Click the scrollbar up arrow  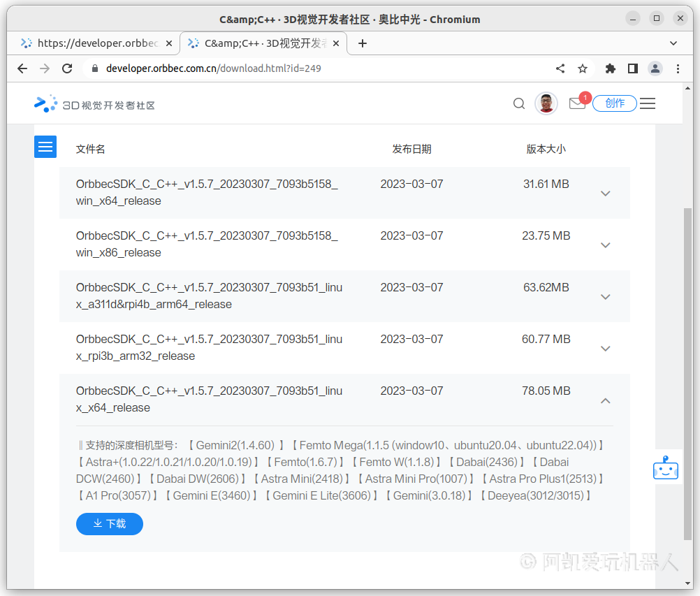click(x=687, y=89)
